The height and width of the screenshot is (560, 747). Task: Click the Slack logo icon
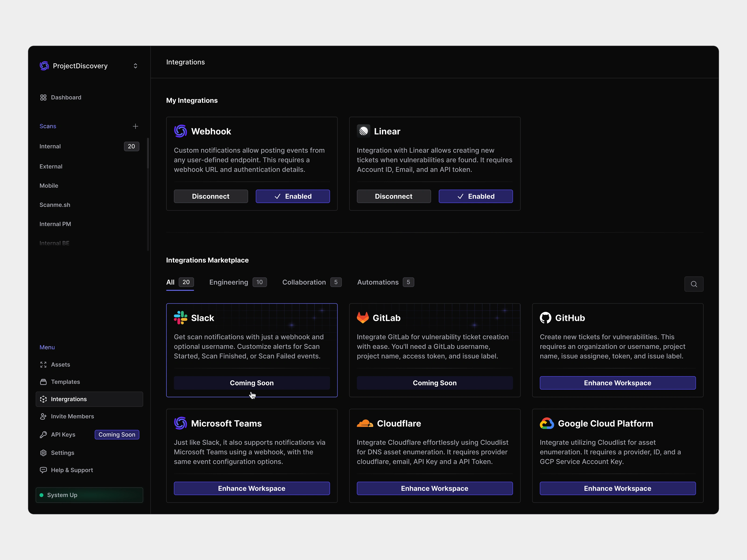(x=180, y=318)
